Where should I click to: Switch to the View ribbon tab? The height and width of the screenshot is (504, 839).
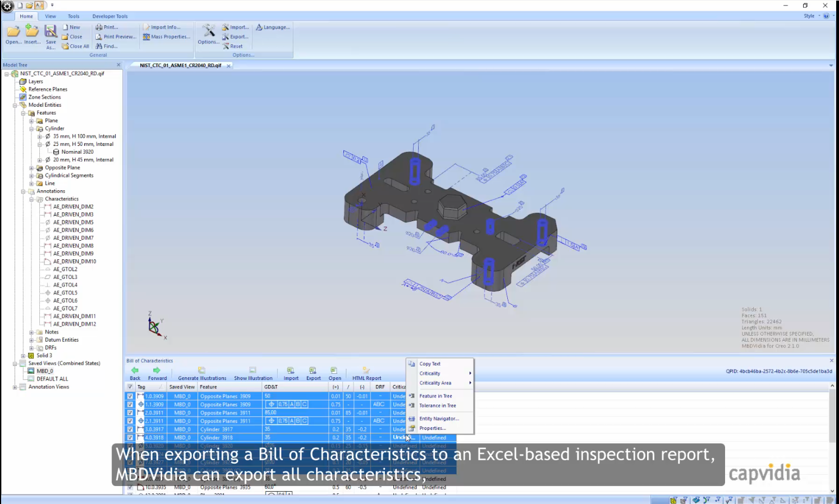point(51,16)
